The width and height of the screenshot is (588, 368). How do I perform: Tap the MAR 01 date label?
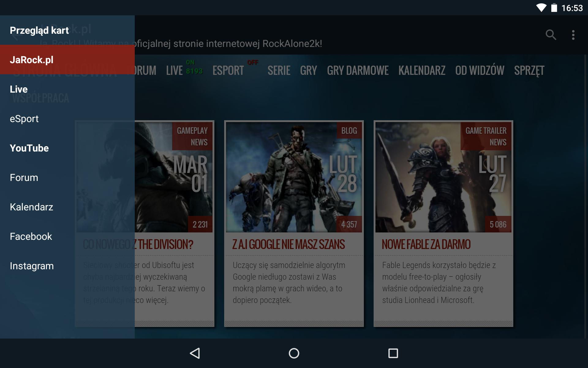[190, 174]
